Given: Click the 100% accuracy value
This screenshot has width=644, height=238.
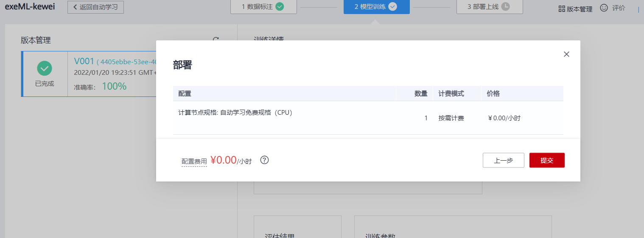Looking at the screenshot, I should point(114,86).
